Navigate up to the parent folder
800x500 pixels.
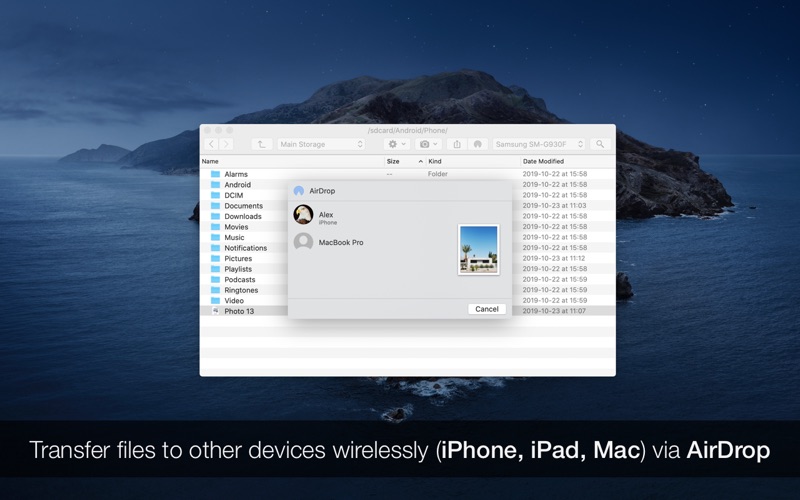tap(261, 144)
